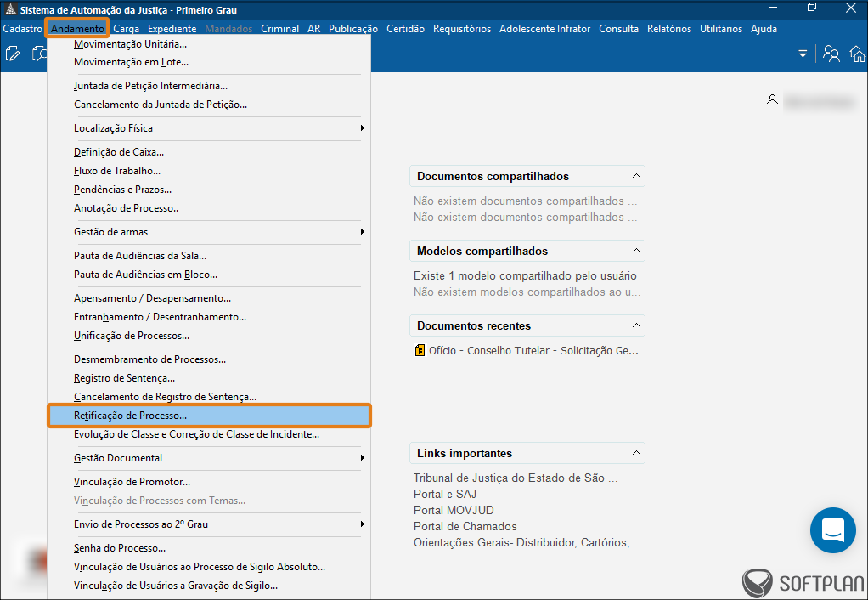Open the Requisitórios menu
The image size is (868, 600).
point(462,29)
